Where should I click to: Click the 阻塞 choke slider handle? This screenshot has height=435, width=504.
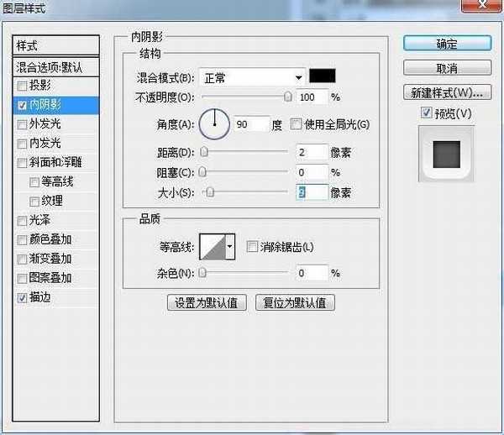(x=202, y=172)
